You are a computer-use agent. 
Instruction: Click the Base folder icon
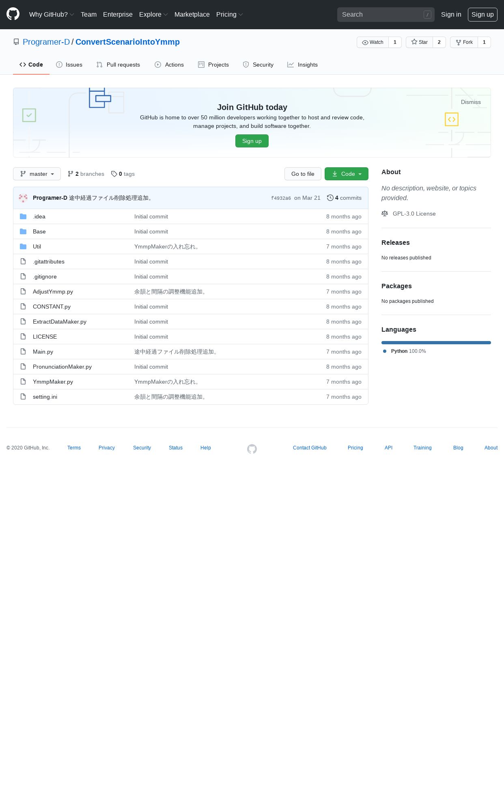coord(23,231)
